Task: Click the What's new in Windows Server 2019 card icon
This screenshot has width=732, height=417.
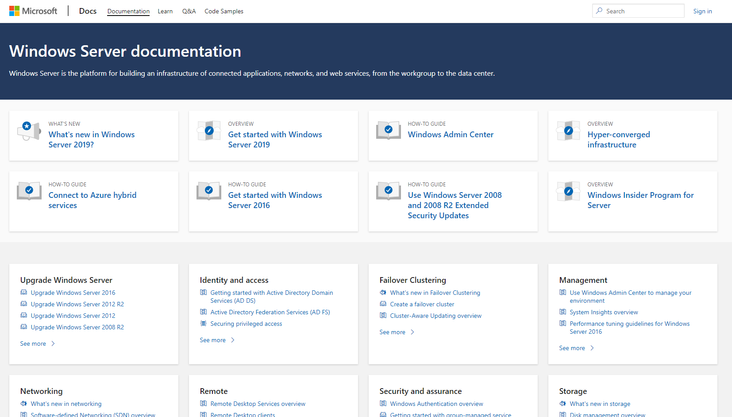Action: click(x=29, y=130)
